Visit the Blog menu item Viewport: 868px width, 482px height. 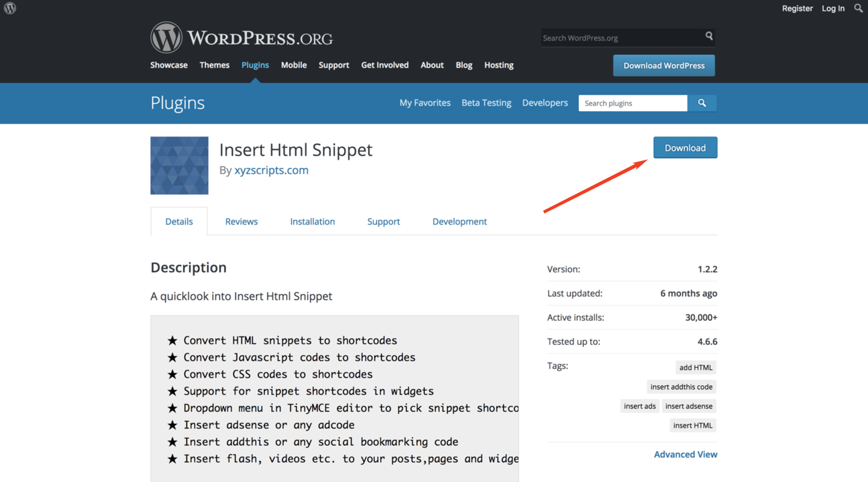[464, 65]
